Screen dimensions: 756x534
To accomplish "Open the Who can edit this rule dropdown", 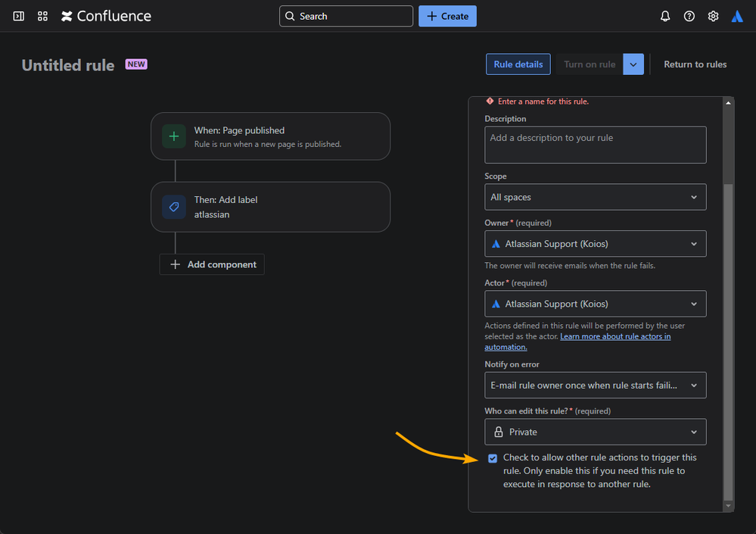I will coord(596,432).
